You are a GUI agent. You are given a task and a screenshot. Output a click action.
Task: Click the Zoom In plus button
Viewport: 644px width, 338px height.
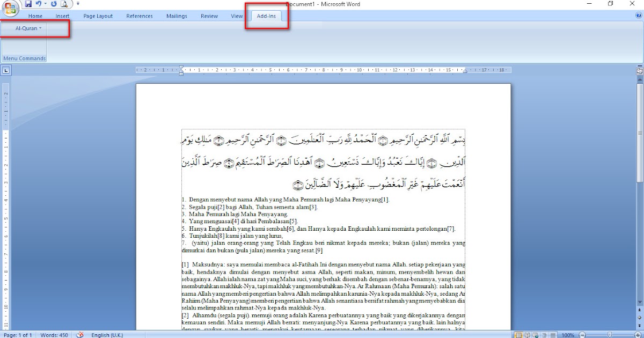tap(638, 335)
